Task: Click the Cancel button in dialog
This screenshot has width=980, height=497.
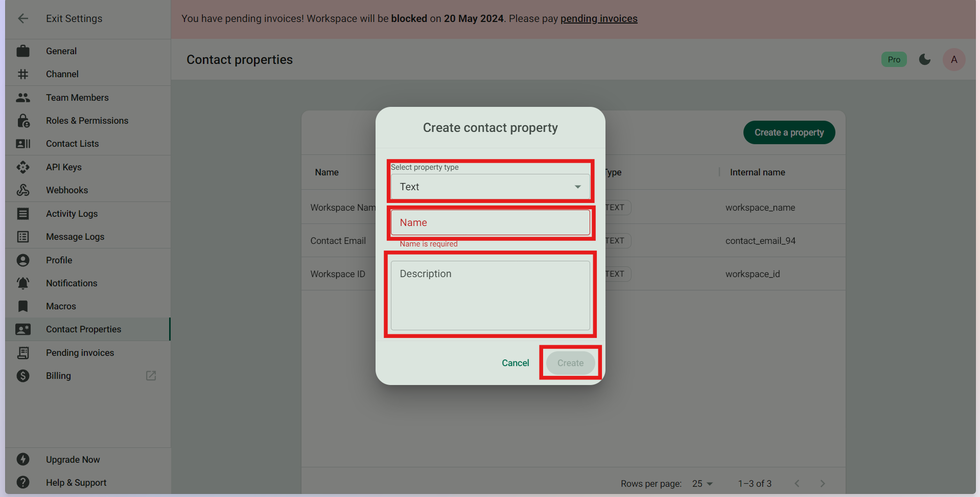Action: click(515, 363)
